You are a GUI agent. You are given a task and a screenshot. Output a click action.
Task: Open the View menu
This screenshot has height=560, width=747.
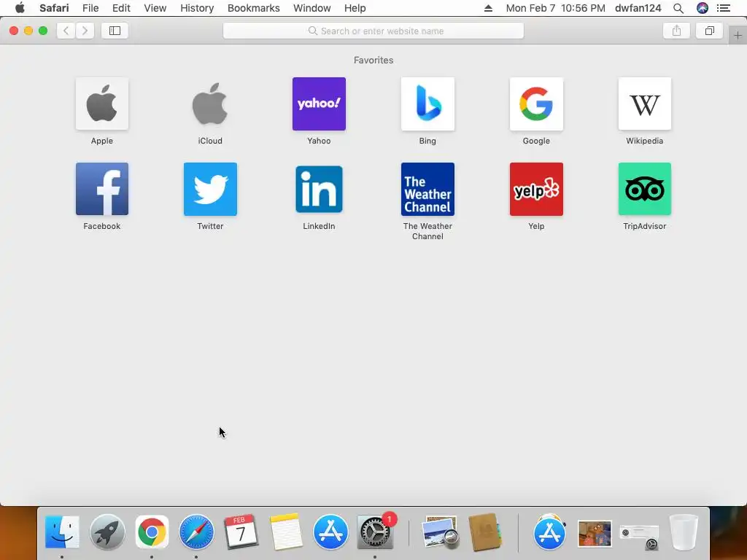pyautogui.click(x=155, y=8)
